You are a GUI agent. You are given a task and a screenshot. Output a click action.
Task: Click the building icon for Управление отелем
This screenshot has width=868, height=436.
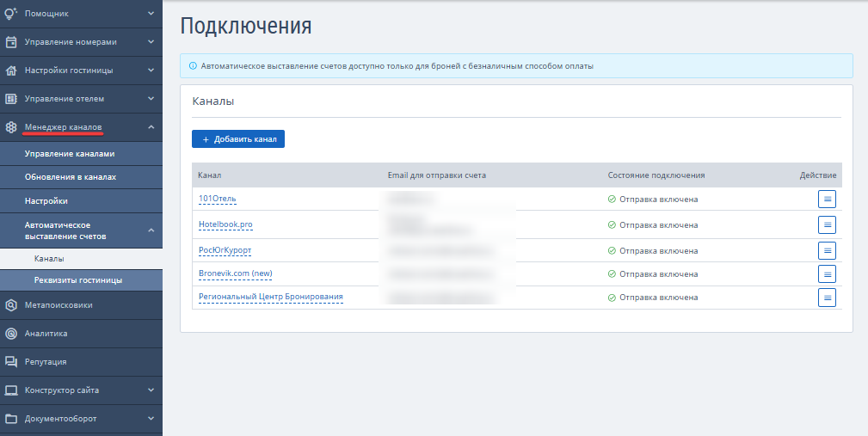click(x=11, y=99)
